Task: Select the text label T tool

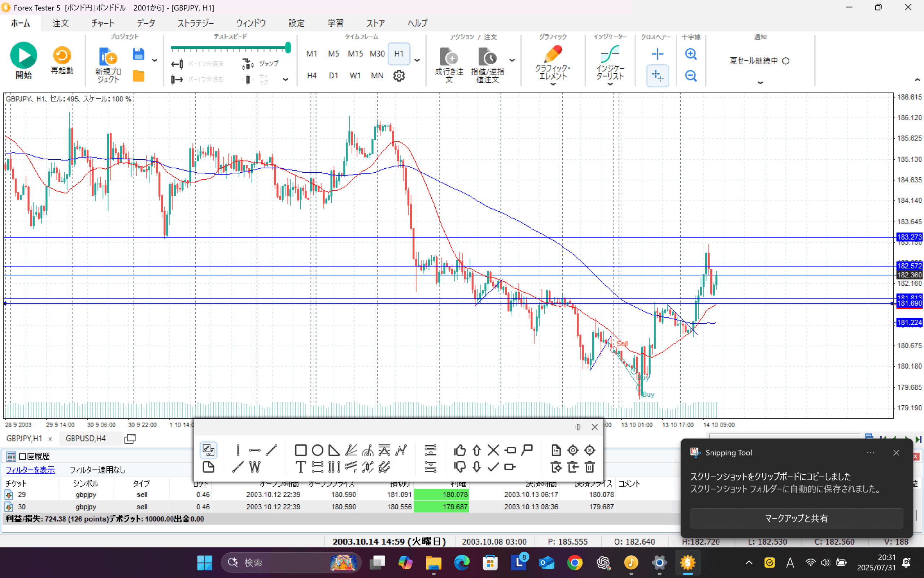Action: coord(301,467)
